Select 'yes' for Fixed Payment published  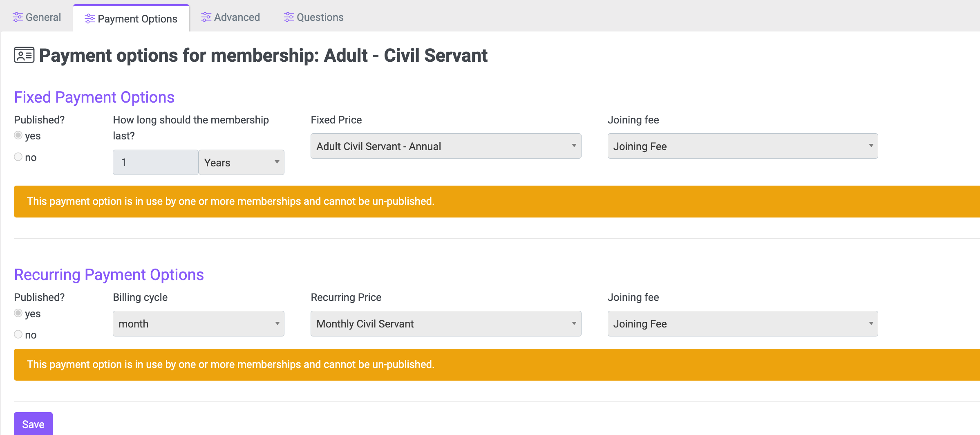pyautogui.click(x=18, y=135)
